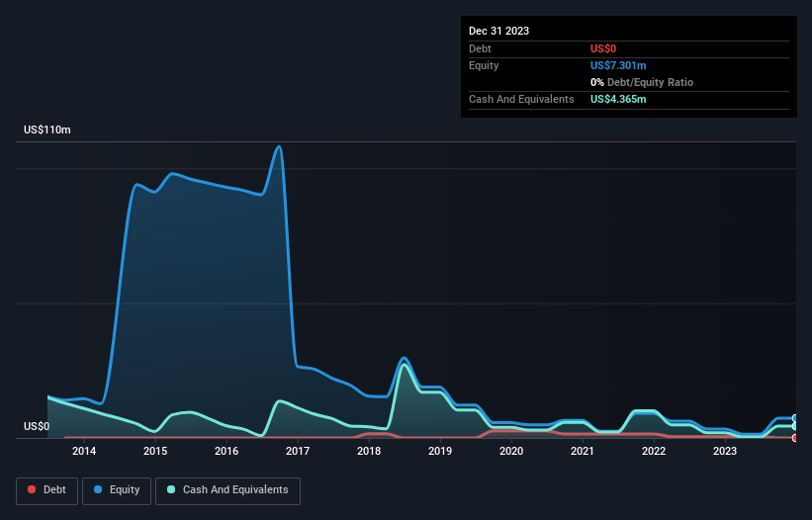Click the 2021 x-axis label
This screenshot has width=812, height=520.
[583, 451]
